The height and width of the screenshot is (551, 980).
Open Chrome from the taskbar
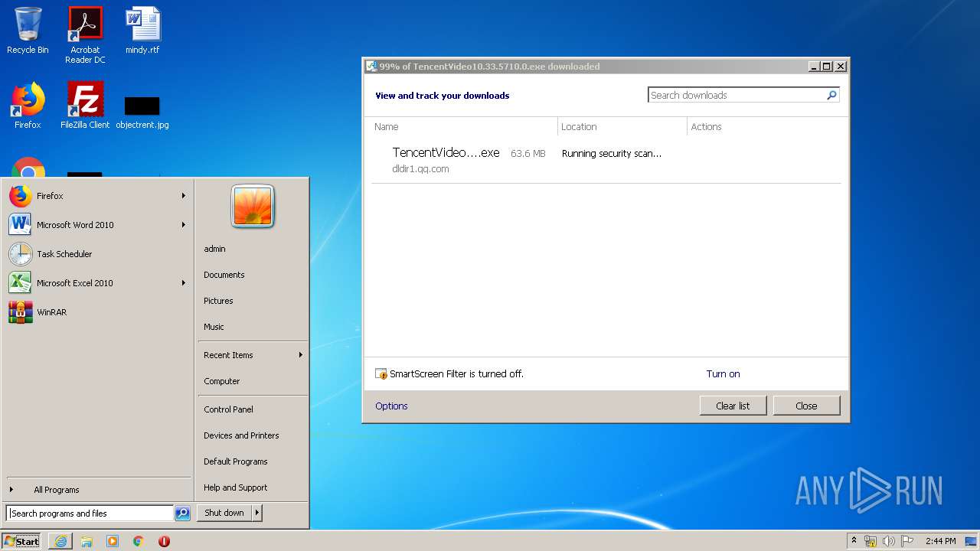point(138,541)
